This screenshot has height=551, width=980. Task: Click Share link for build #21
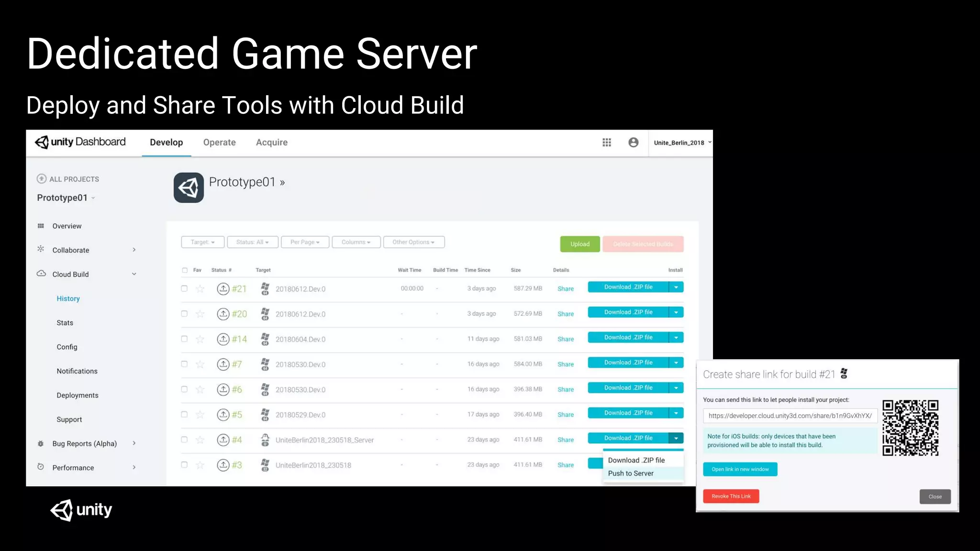(566, 289)
